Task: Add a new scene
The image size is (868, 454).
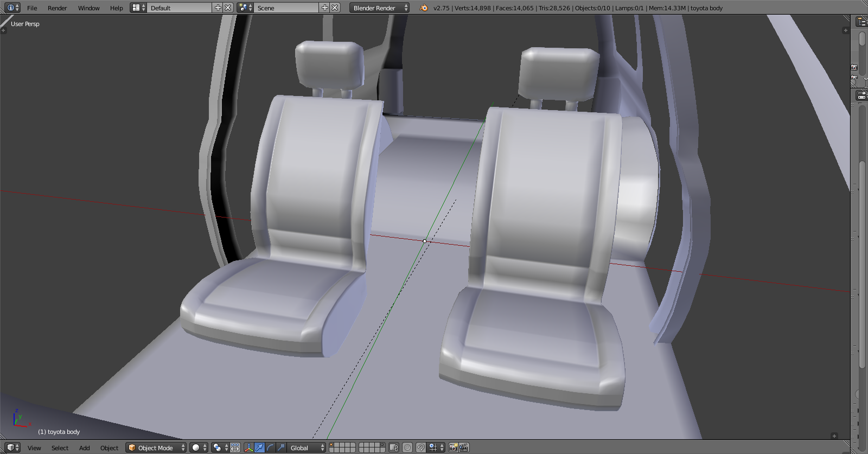Action: tap(325, 8)
